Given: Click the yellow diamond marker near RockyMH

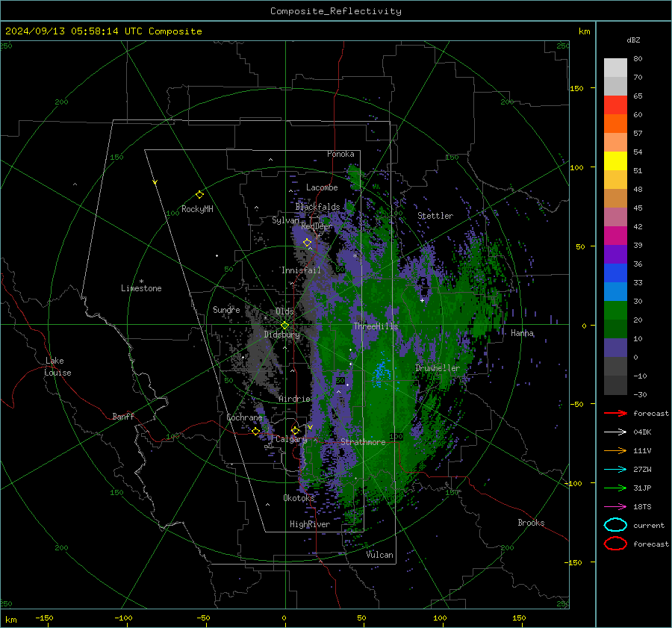Looking at the screenshot, I should coord(199,195).
